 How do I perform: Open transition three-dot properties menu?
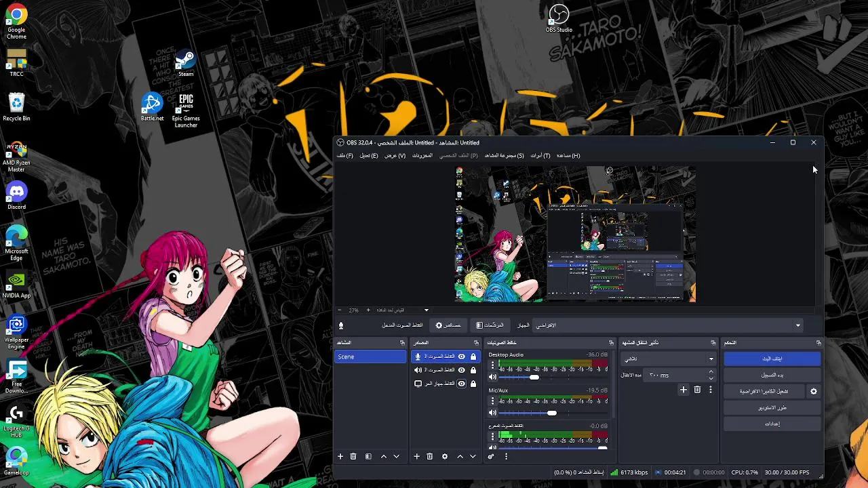point(711,390)
